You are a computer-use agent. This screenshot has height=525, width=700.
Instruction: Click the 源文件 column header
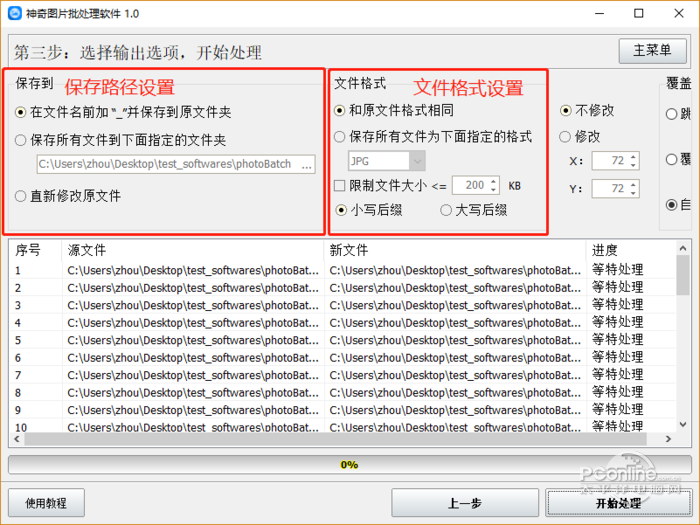(192, 250)
